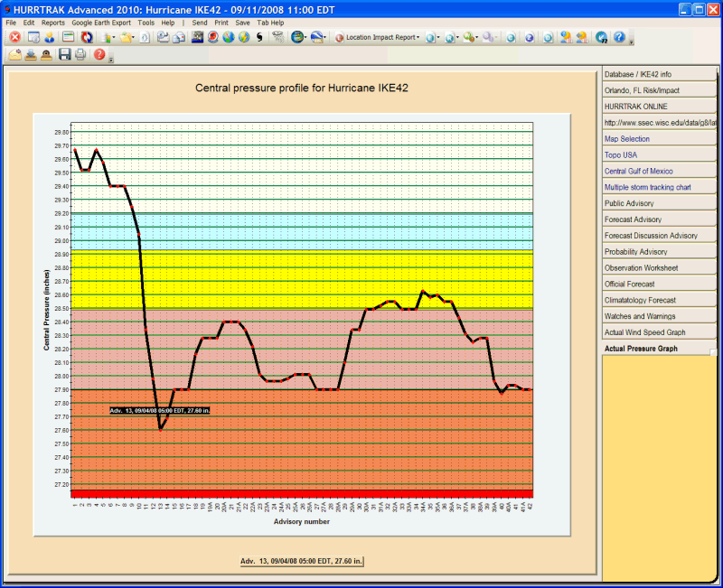This screenshot has width=723, height=588.
Task: Click the blue question mark help icon
Action: pyautogui.click(x=619, y=37)
